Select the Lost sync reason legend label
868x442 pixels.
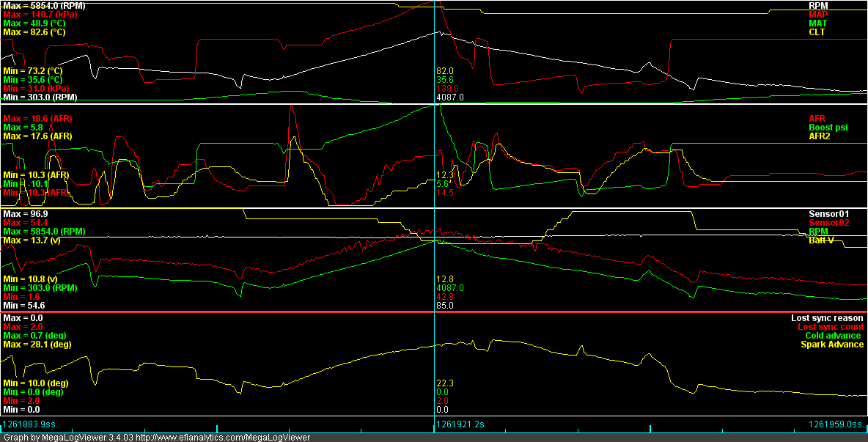pyautogui.click(x=827, y=318)
